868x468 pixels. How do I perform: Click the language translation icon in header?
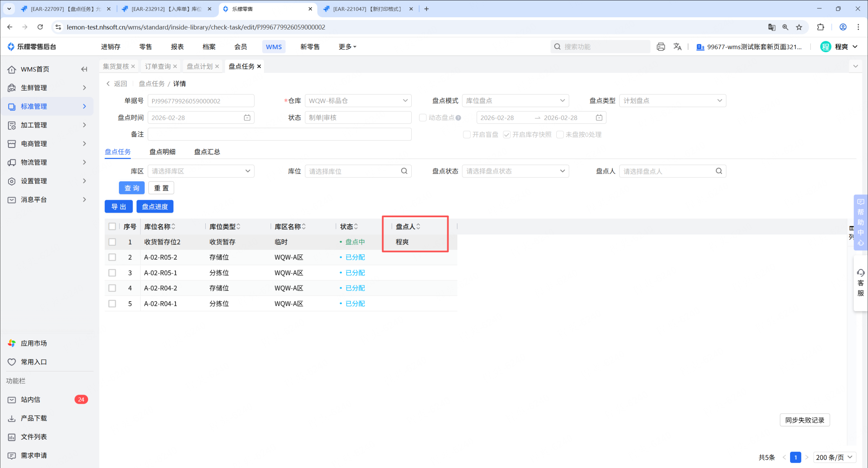[677, 47]
